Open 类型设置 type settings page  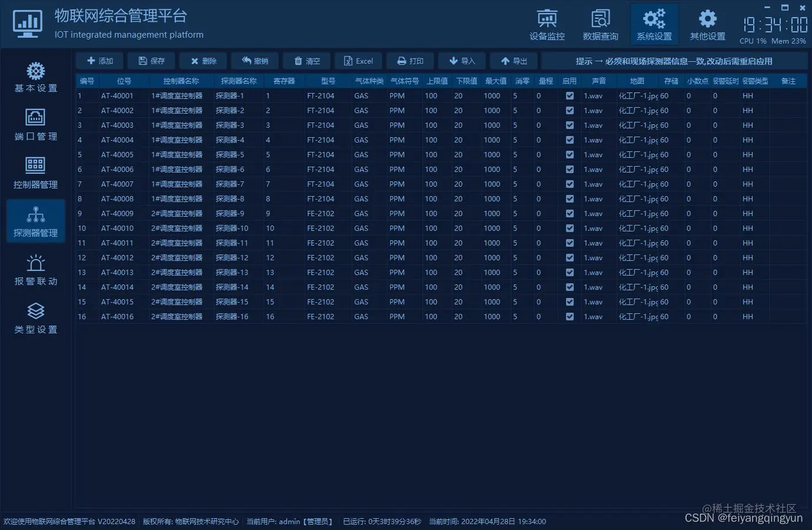pos(35,318)
